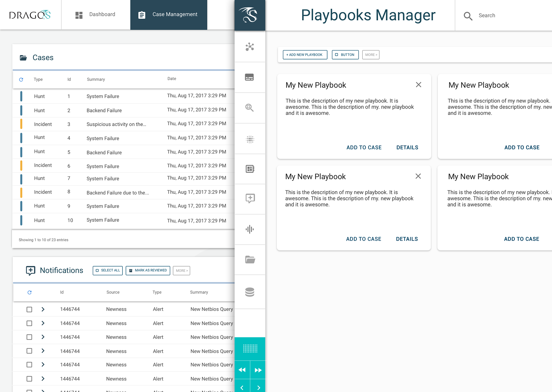Click Add to Case on first bottom-row playbook
The height and width of the screenshot is (392, 552).
click(364, 239)
